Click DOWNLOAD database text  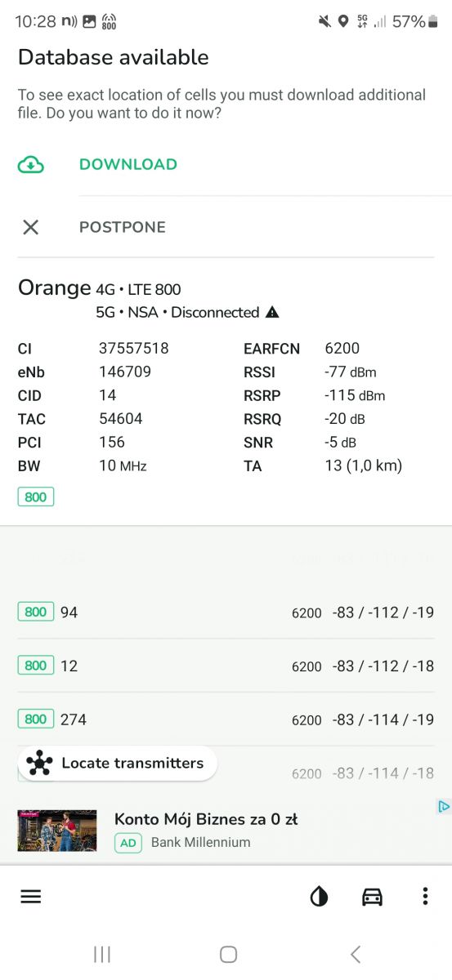click(128, 164)
